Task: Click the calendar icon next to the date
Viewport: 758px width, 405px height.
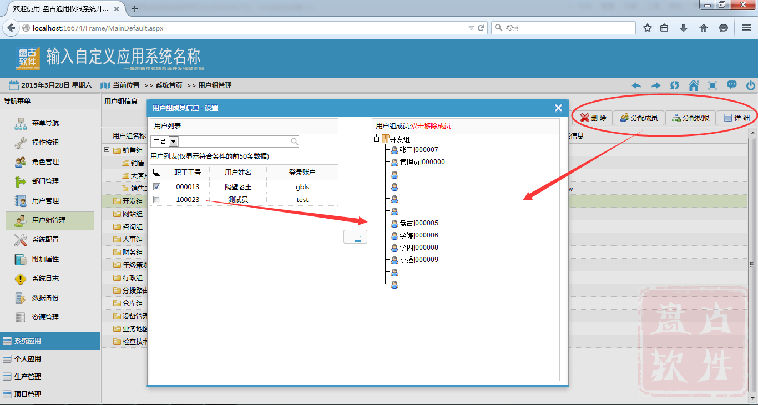Action: [14, 85]
